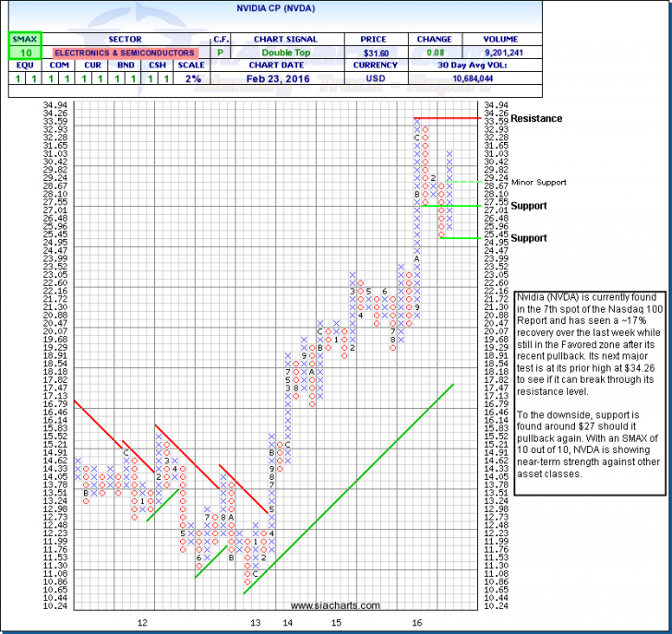The height and width of the screenshot is (634, 672).
Task: Click the year 16 axis label
Action: (x=416, y=624)
